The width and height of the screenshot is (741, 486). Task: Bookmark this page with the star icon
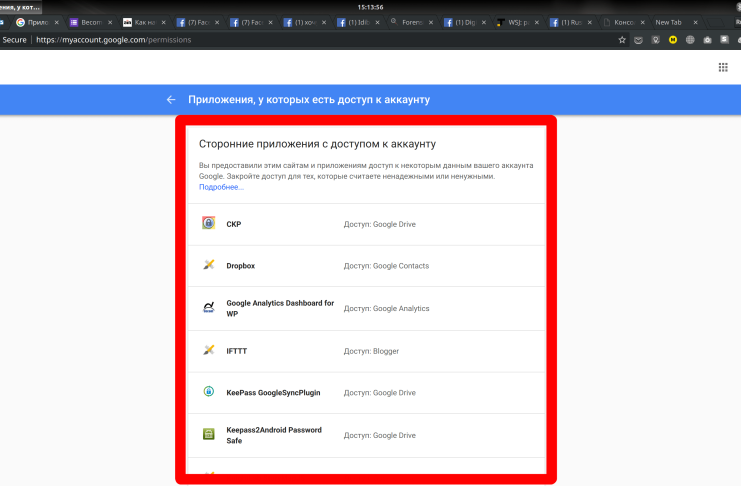click(622, 40)
